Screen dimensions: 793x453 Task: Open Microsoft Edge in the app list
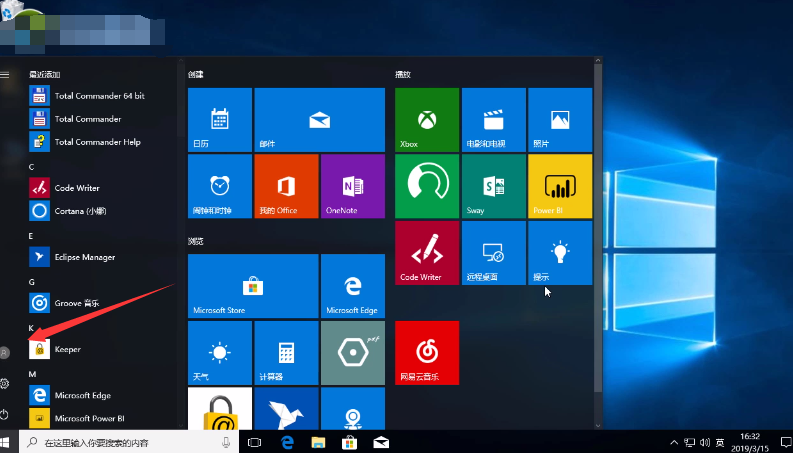101,395
